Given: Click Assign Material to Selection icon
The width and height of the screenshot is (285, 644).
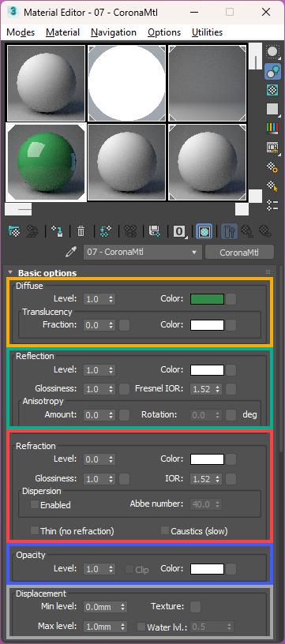Looking at the screenshot, I should coord(57,232).
